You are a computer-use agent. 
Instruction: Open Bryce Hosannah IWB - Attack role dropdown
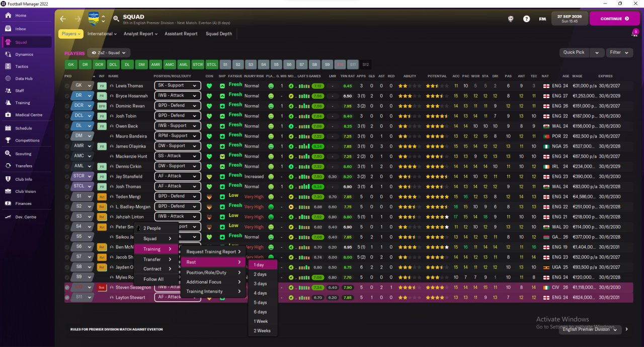(x=178, y=96)
